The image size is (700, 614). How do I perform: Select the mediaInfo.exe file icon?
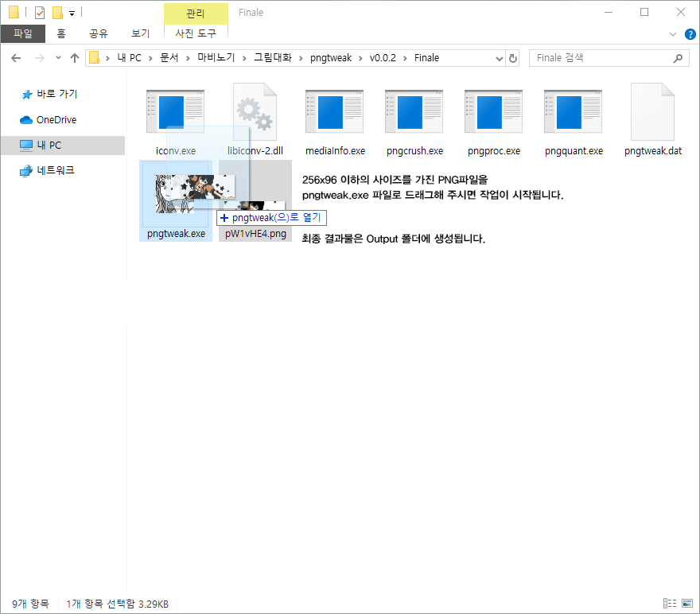pyautogui.click(x=334, y=111)
